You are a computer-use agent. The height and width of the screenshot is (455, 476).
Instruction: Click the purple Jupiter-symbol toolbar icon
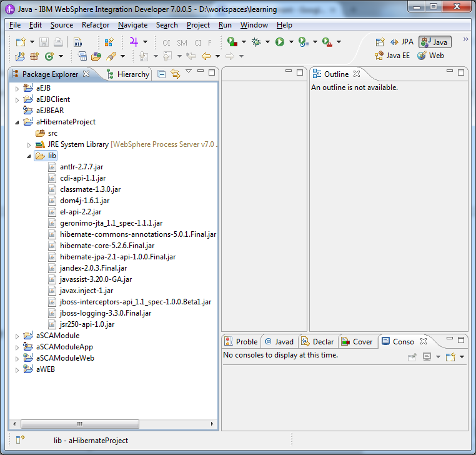(134, 41)
